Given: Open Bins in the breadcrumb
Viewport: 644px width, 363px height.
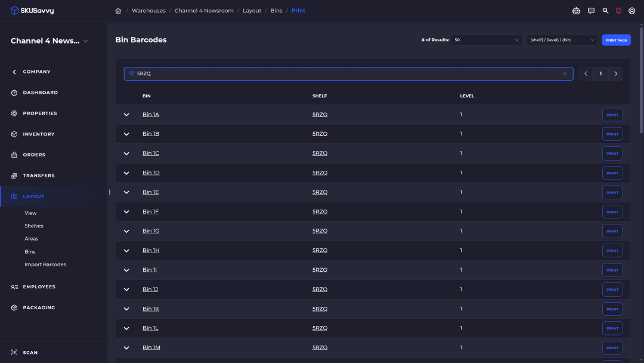Looking at the screenshot, I should tap(277, 11).
